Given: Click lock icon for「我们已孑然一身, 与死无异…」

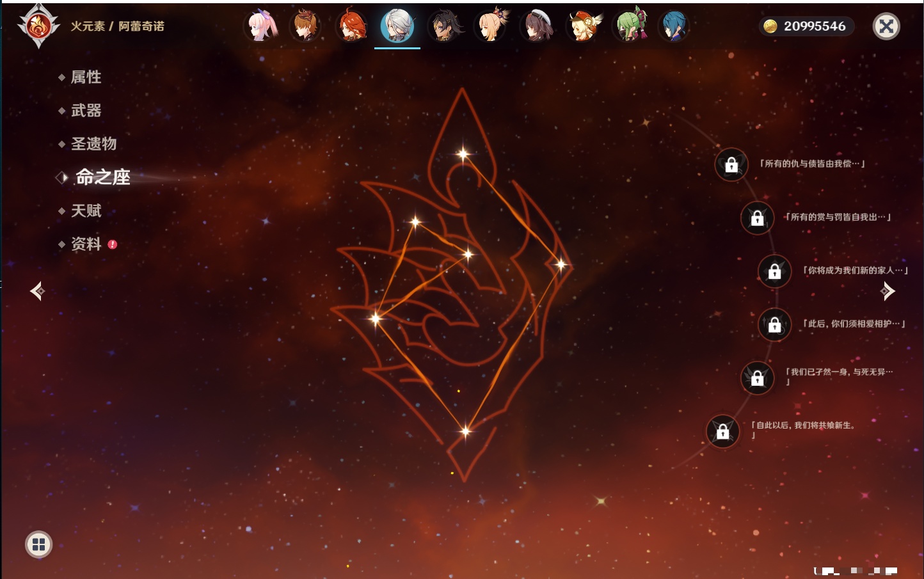Looking at the screenshot, I should click(757, 377).
